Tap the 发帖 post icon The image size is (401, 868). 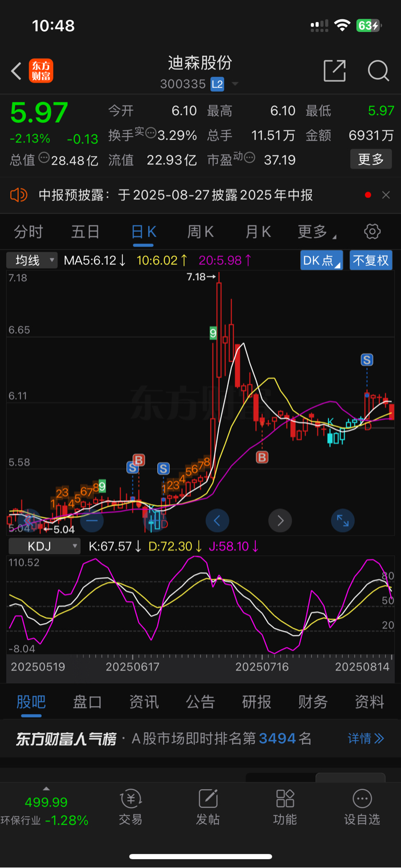pyautogui.click(x=208, y=807)
